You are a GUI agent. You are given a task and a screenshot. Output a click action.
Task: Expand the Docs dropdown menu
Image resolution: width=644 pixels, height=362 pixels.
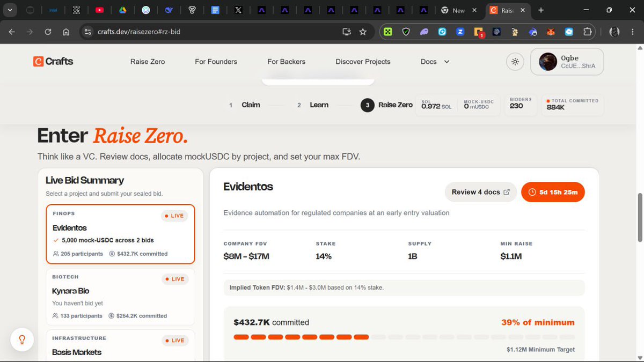(x=435, y=62)
